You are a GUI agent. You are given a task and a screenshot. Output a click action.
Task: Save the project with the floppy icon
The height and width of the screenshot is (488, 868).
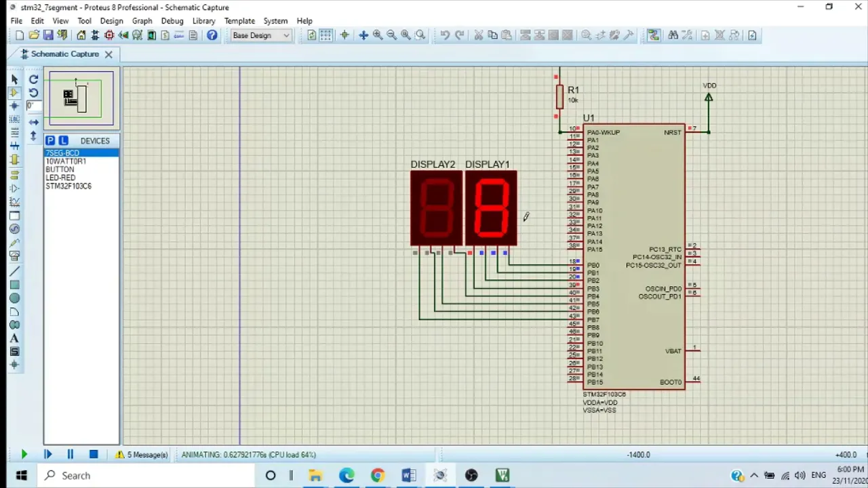(x=48, y=35)
